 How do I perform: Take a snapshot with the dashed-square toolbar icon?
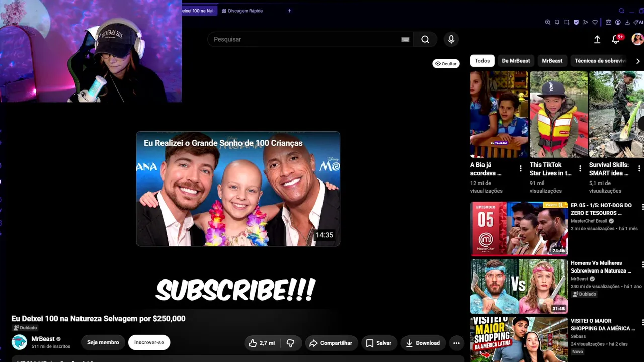click(x=567, y=22)
